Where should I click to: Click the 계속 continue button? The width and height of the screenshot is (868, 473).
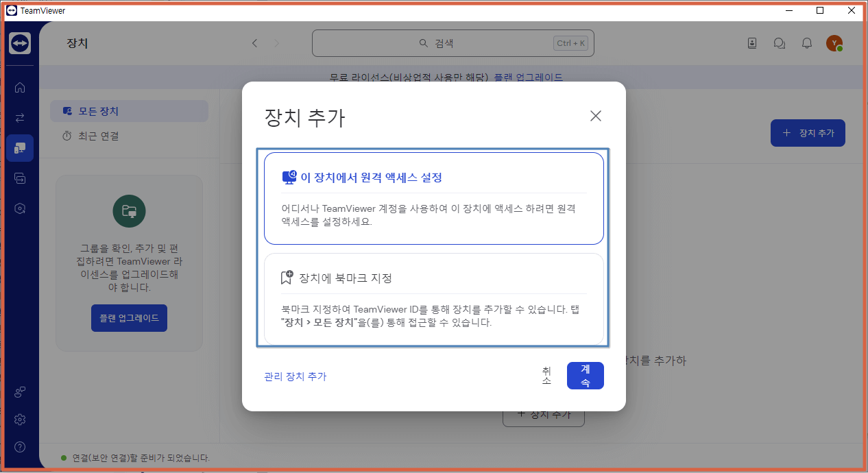[x=586, y=376]
